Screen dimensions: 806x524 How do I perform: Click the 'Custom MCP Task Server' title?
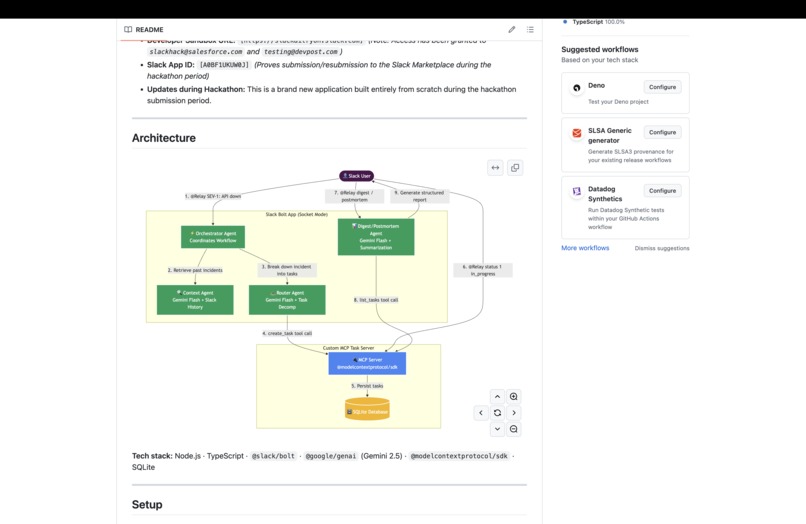point(348,348)
